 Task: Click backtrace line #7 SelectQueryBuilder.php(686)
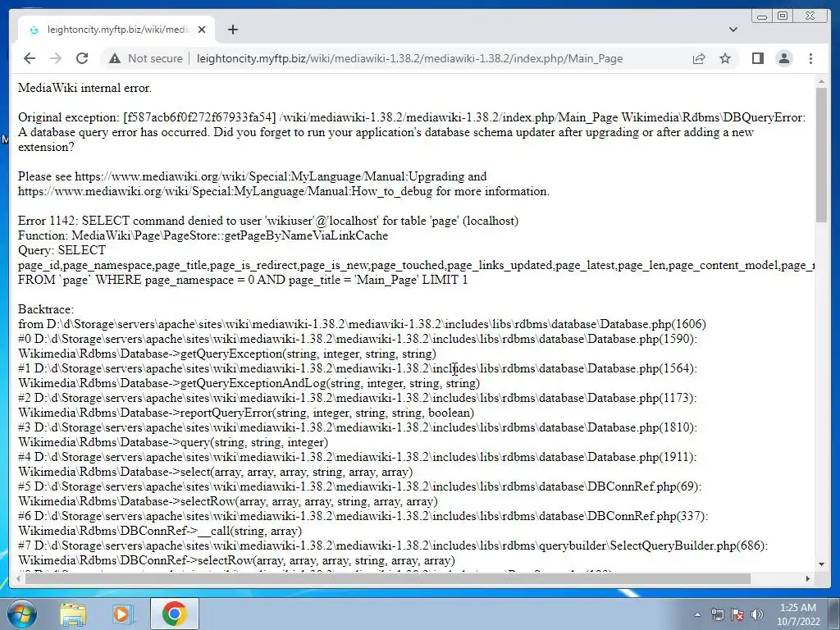[393, 546]
